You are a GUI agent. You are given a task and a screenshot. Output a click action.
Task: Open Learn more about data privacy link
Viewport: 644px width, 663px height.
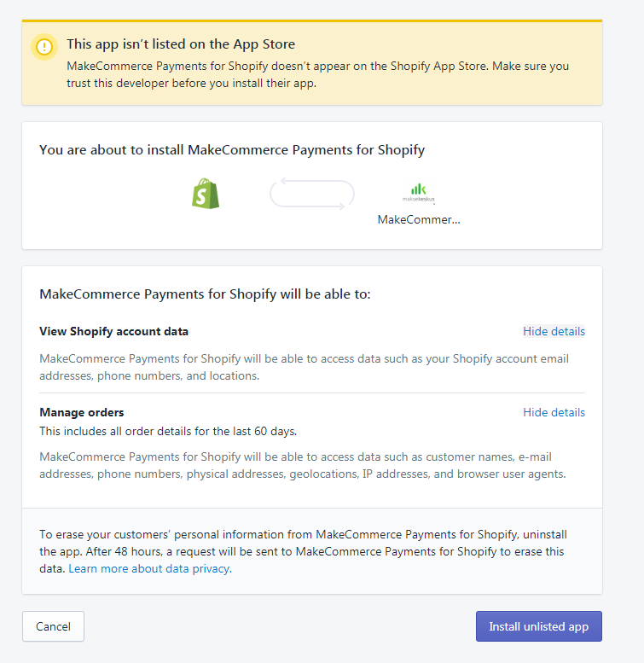[x=150, y=568]
